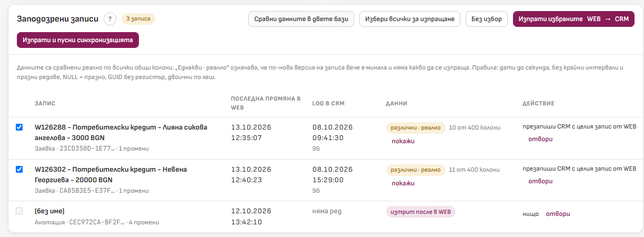
Task: Click '10 от 400 колони' text
Action: pyautogui.click(x=475, y=127)
